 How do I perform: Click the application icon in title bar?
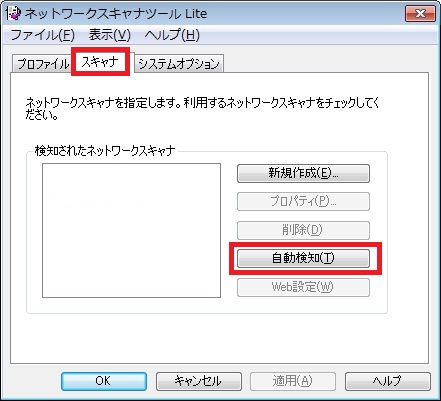coord(13,13)
